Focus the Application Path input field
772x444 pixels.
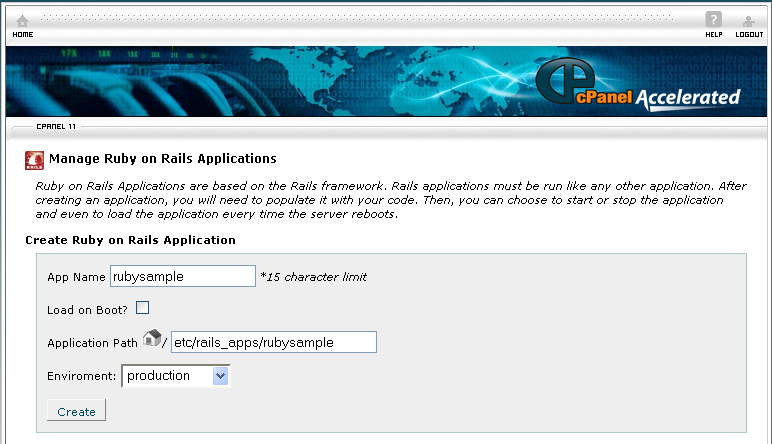click(x=274, y=342)
